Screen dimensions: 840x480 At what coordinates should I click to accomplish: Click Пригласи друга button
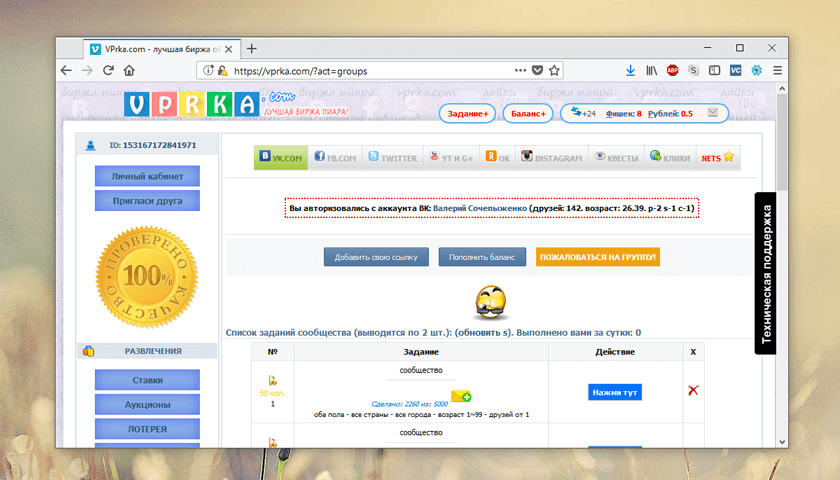pyautogui.click(x=147, y=200)
